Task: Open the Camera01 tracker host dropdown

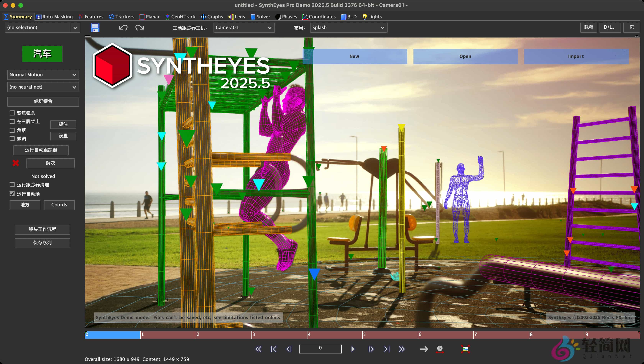Action: pyautogui.click(x=244, y=27)
